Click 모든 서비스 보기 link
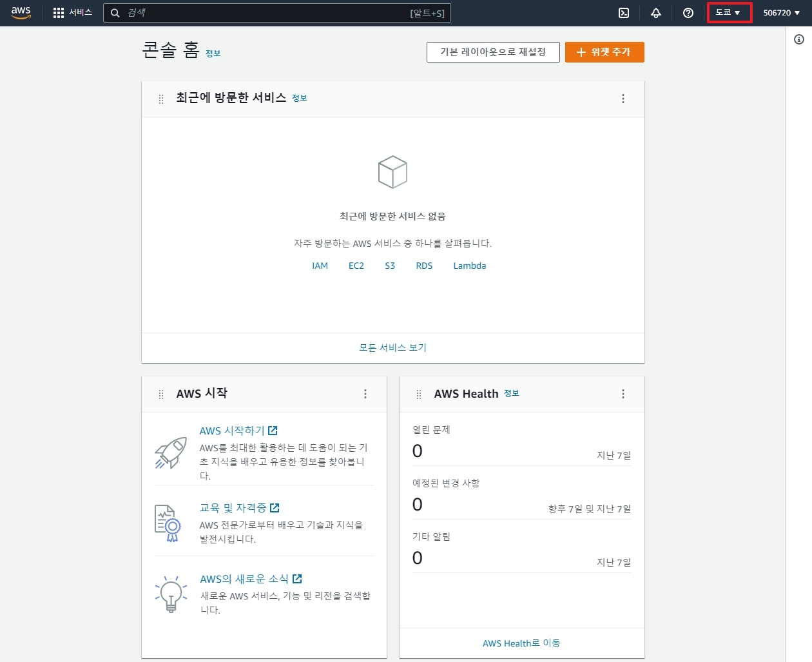 click(x=392, y=347)
